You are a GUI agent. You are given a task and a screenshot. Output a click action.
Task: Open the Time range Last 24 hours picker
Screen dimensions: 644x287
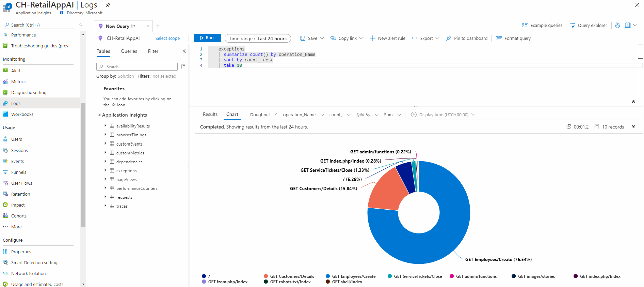258,38
